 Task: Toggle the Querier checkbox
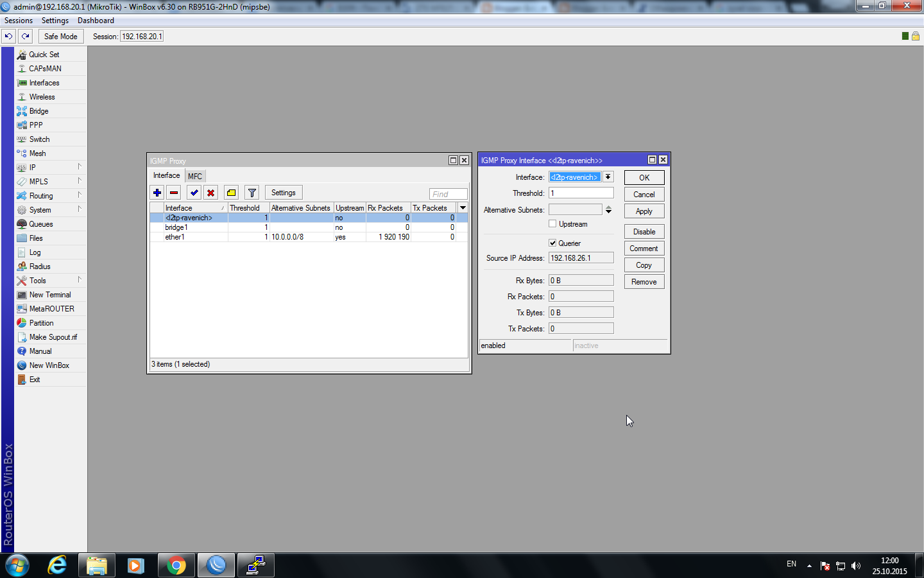552,243
